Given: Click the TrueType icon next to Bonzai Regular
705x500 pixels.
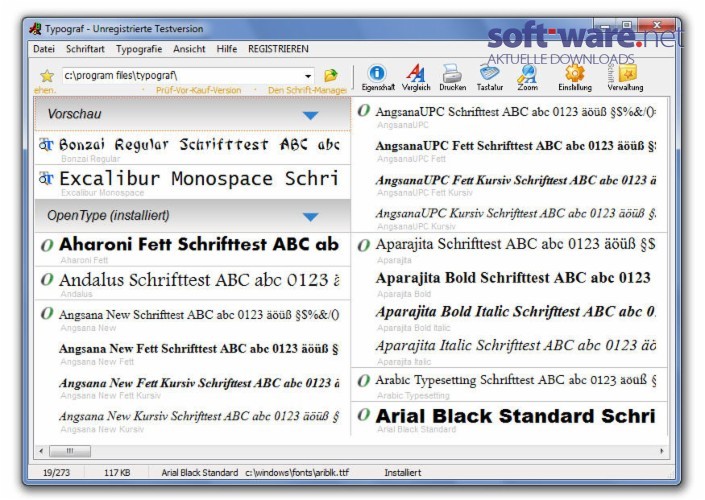Looking at the screenshot, I should pyautogui.click(x=46, y=144).
